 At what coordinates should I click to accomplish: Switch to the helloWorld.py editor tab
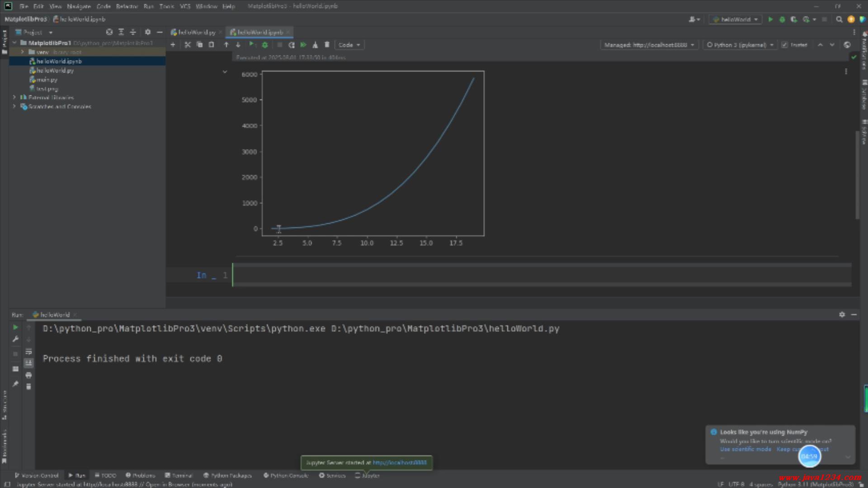pyautogui.click(x=196, y=32)
